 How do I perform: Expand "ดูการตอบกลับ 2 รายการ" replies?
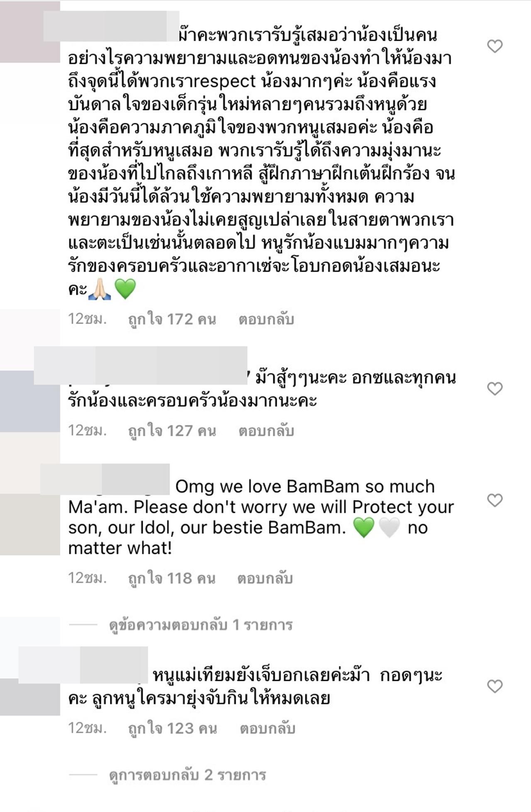click(188, 775)
